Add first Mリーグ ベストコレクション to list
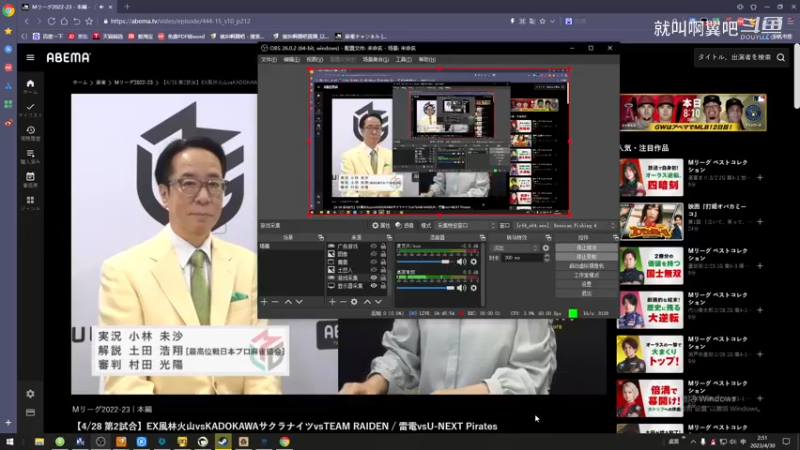 click(760, 178)
